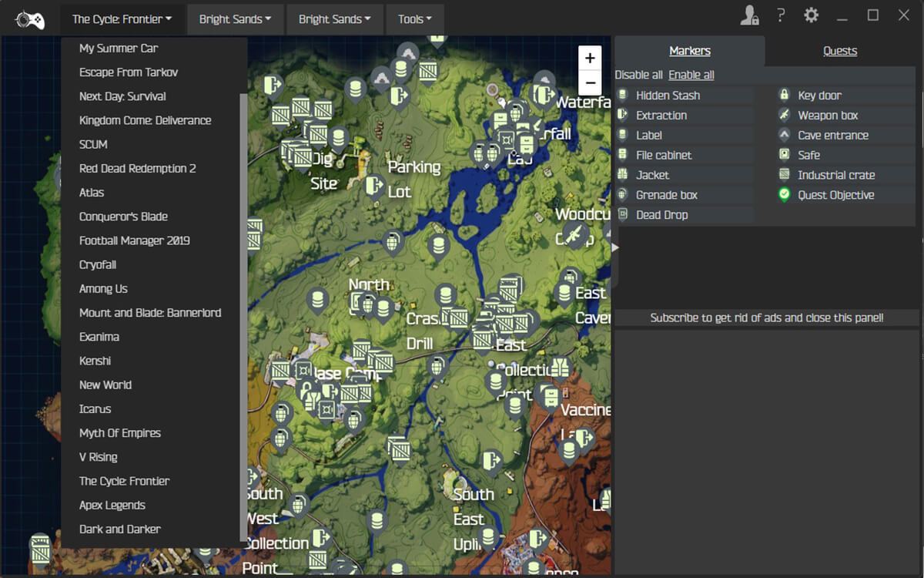
Task: Click Key door lock icon in legend
Action: [x=784, y=96]
